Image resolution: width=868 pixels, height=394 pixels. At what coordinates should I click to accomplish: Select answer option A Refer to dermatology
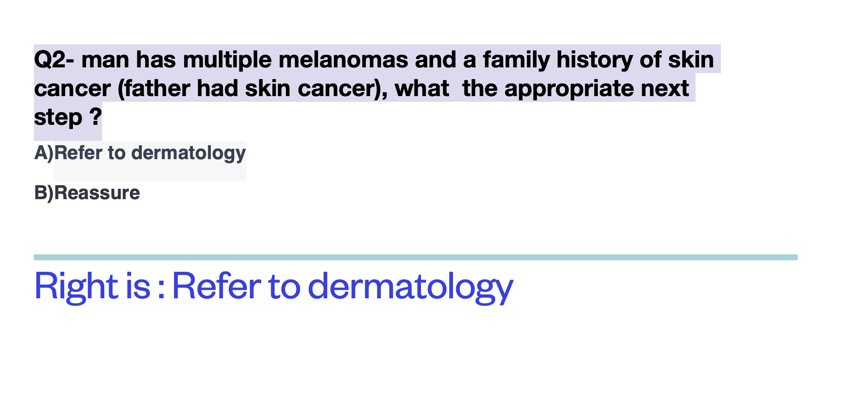tap(140, 153)
